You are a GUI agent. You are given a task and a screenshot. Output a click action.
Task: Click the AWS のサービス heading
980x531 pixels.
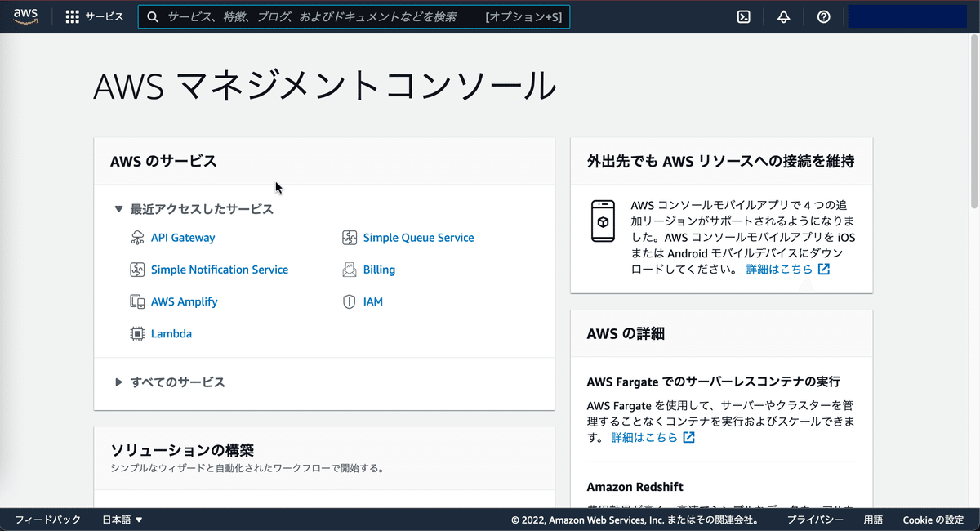coord(163,161)
